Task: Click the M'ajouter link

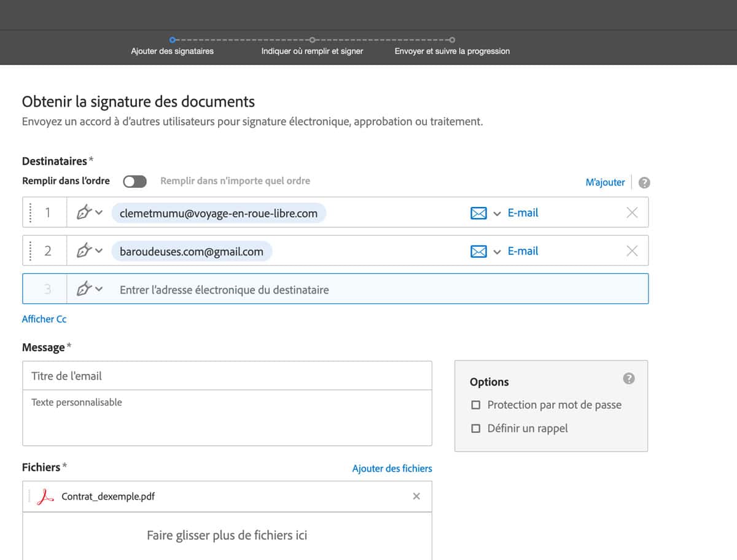Action: (x=605, y=182)
